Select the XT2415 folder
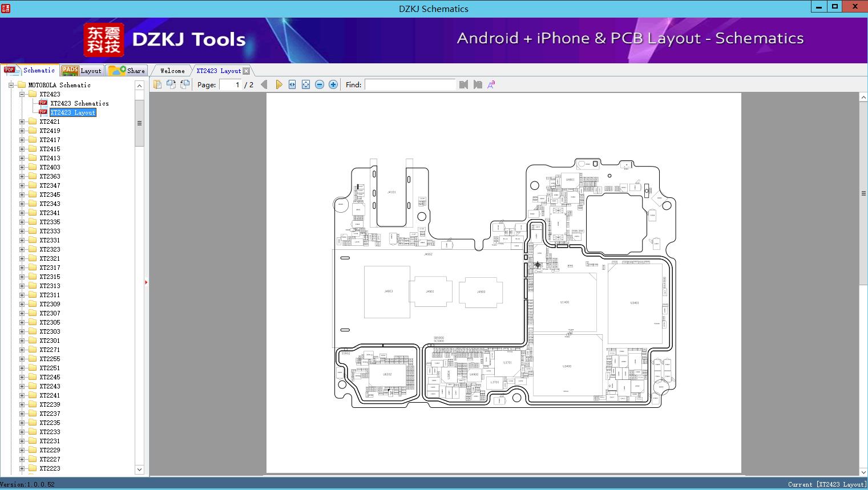 click(x=50, y=149)
